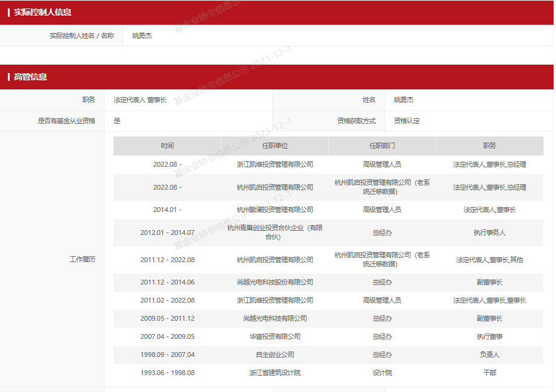Click the 2014.01 - date cell
The width and height of the screenshot is (556, 392).
pyautogui.click(x=167, y=210)
